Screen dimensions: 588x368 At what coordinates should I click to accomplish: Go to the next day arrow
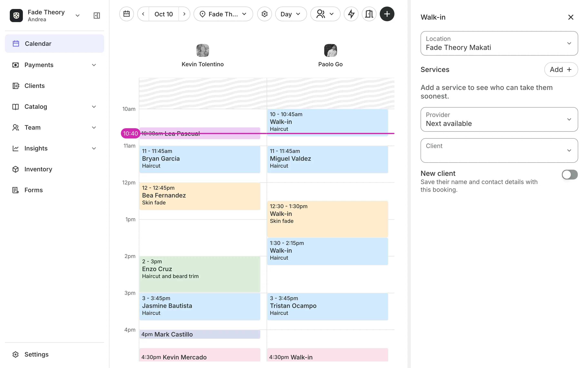(184, 14)
